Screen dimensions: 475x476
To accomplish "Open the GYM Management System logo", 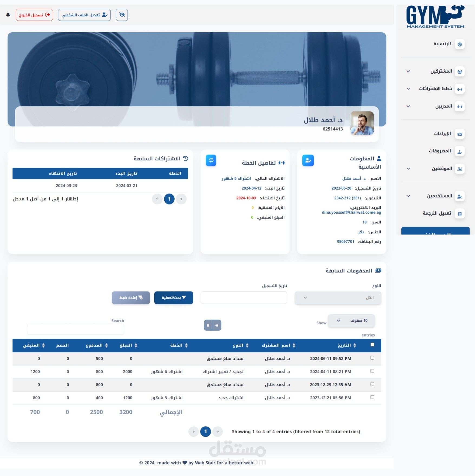I will tap(435, 17).
